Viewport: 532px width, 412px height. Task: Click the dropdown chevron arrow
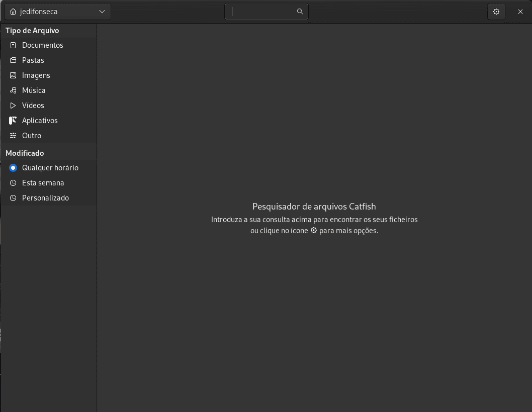click(102, 12)
